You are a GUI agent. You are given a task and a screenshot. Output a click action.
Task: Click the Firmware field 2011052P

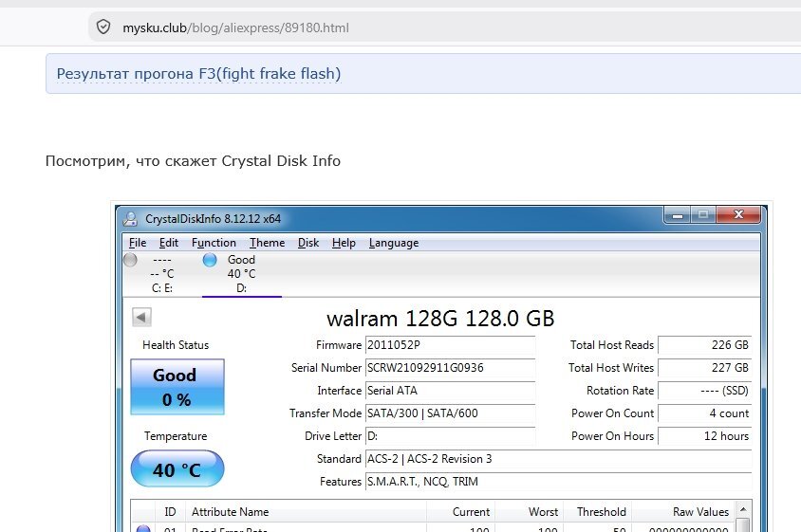pyautogui.click(x=450, y=345)
